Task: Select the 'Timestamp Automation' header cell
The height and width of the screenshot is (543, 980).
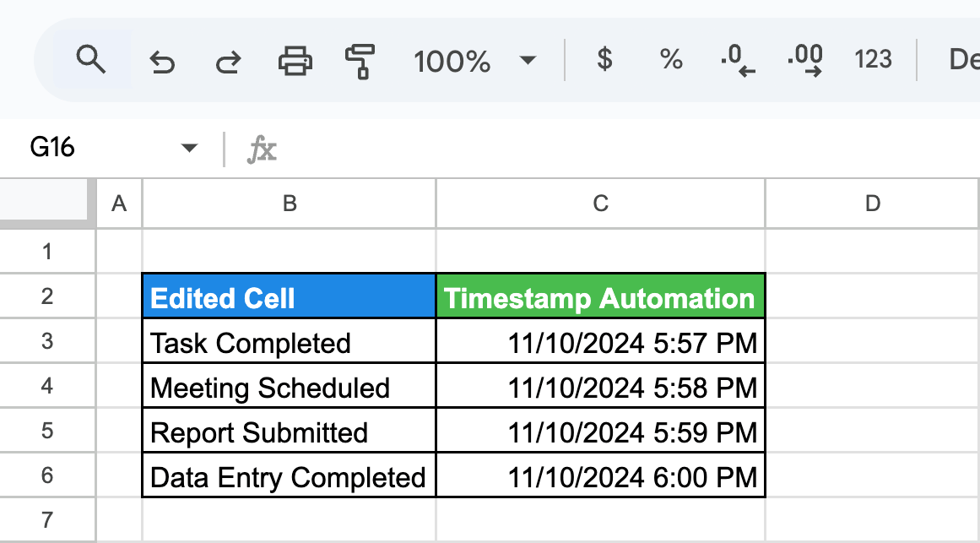Action: click(x=601, y=296)
